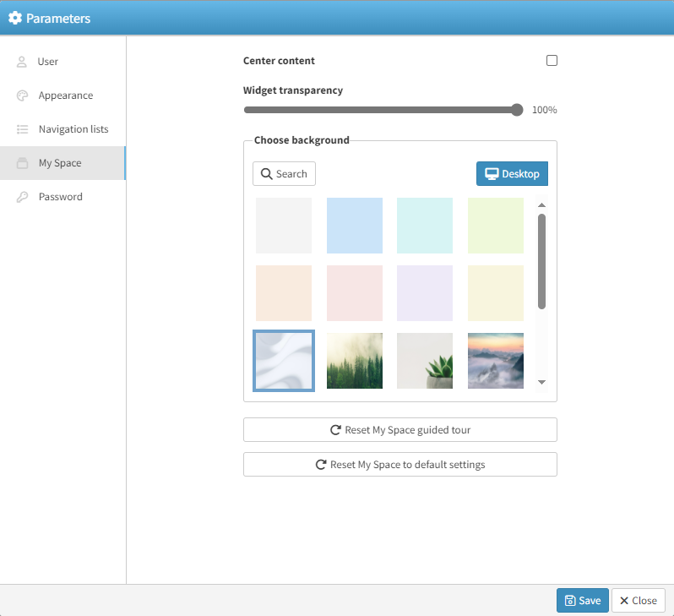The image size is (674, 616).
Task: Click the Navigation lists bullet icon
Action: pyautogui.click(x=22, y=129)
